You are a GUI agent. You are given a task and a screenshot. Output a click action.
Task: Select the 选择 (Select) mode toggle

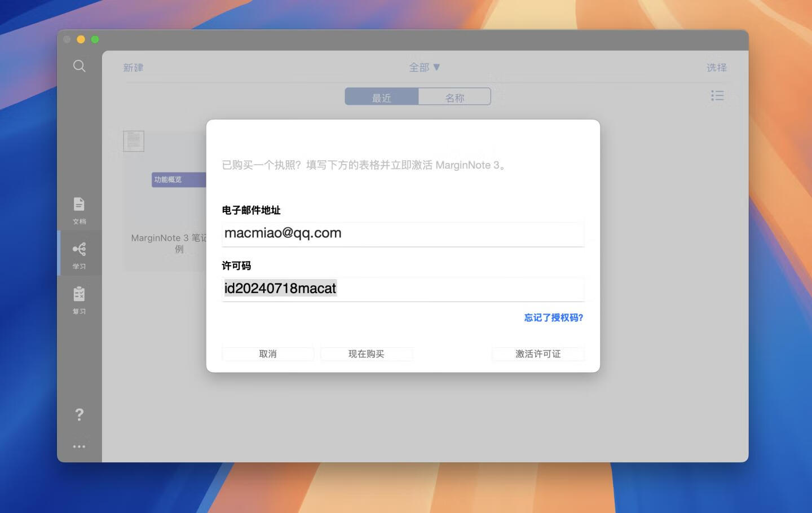[x=716, y=67]
